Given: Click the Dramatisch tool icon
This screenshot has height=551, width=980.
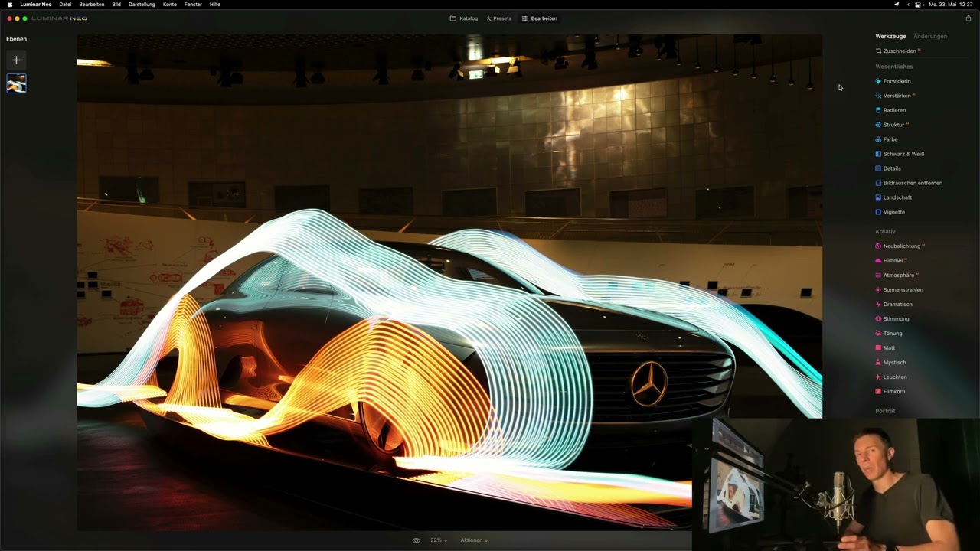Looking at the screenshot, I should pyautogui.click(x=878, y=305).
